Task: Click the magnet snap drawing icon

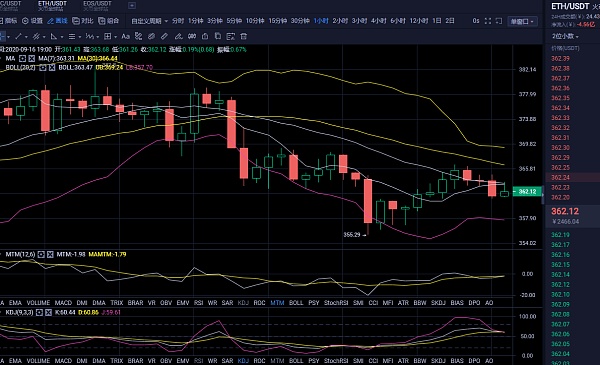Action: click(x=152, y=36)
